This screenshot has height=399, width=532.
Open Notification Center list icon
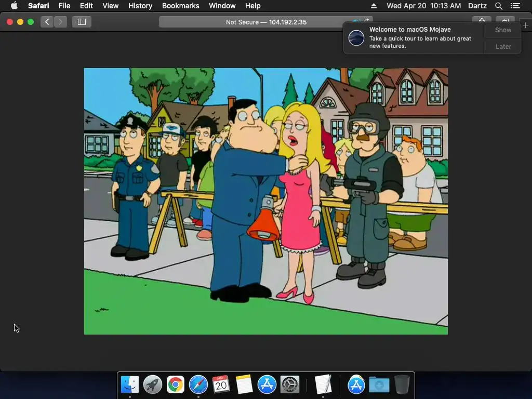[515, 6]
